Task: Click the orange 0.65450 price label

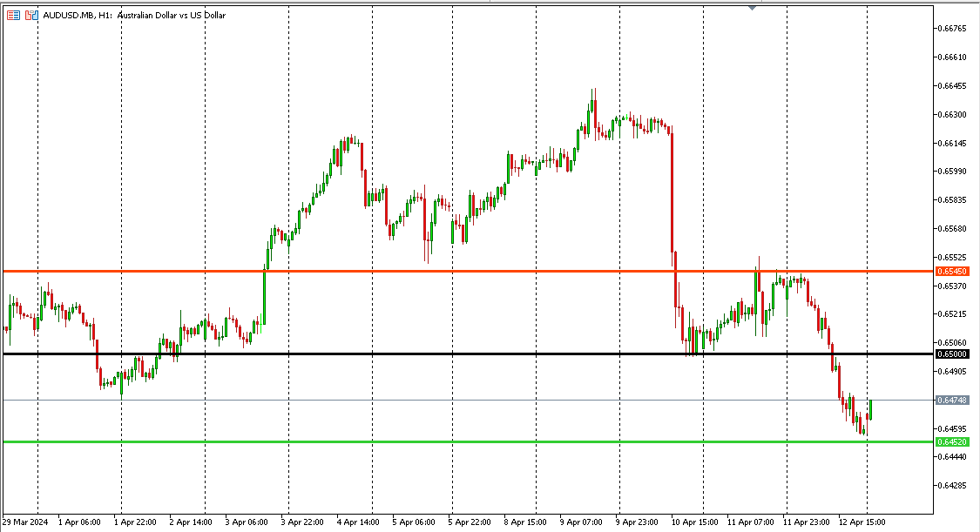Action: click(952, 272)
